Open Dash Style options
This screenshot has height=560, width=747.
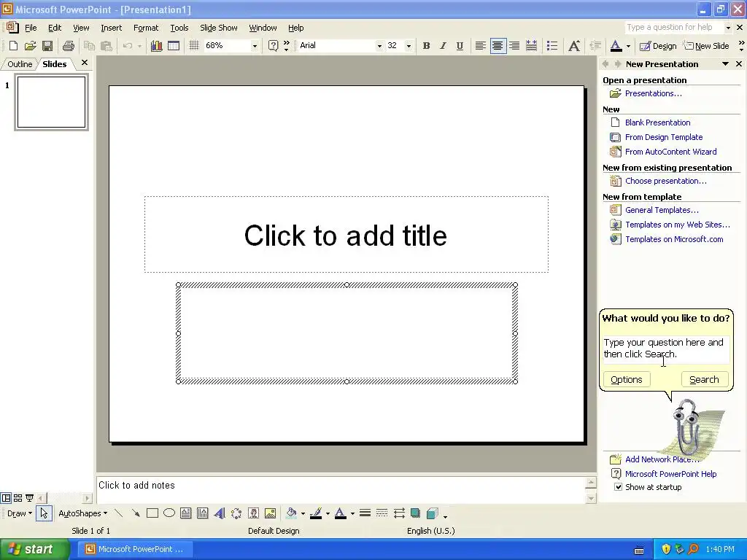coord(382,513)
